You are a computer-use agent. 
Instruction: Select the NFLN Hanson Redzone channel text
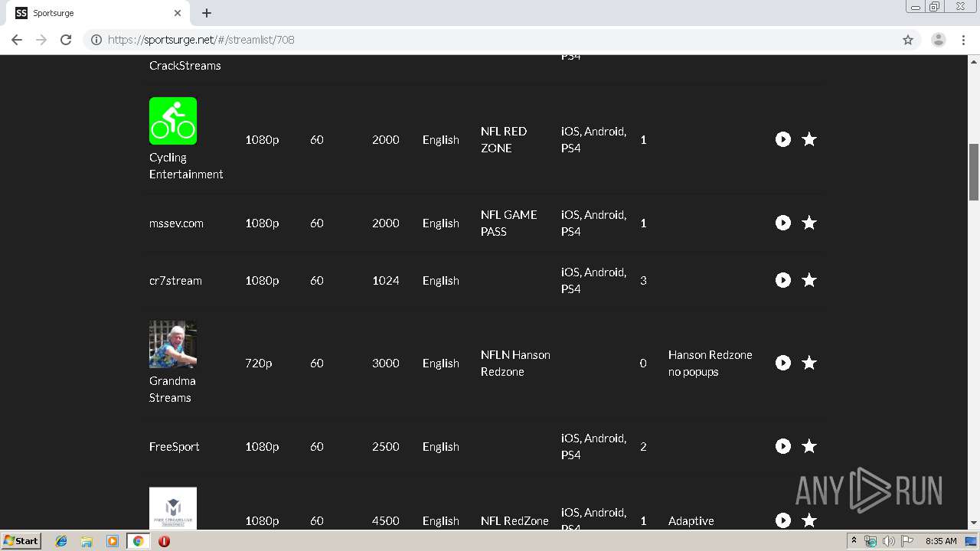(515, 364)
